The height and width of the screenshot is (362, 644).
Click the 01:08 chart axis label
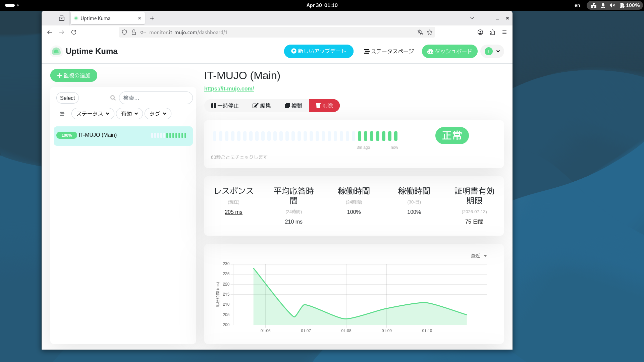coord(346,330)
